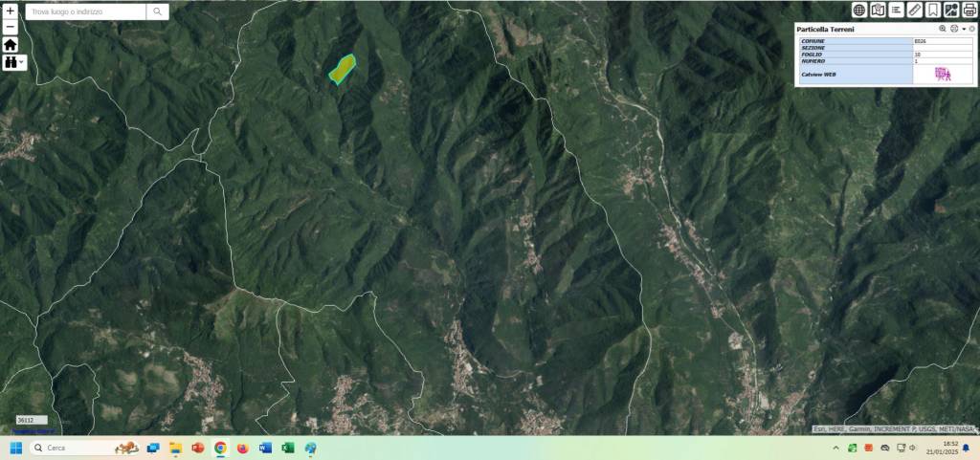980x460 pixels.
Task: Select the highlighted yellow parcel on map
Action: (x=343, y=68)
